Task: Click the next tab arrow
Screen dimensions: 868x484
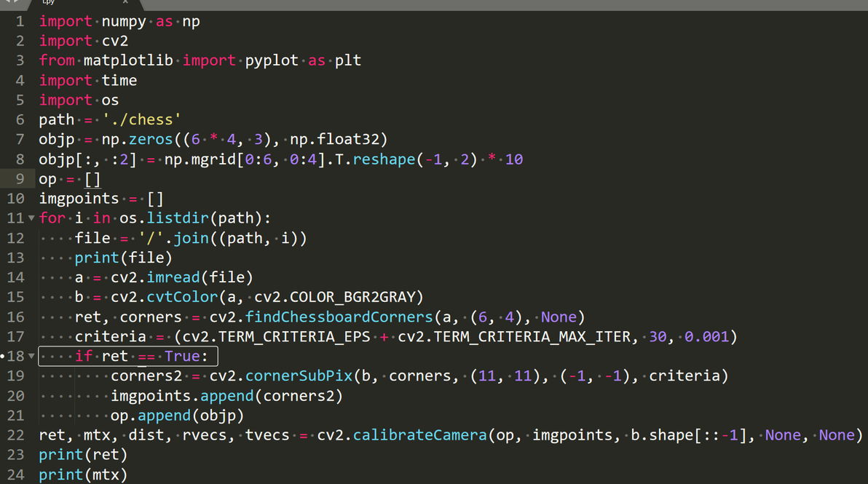Action: pos(16,1)
